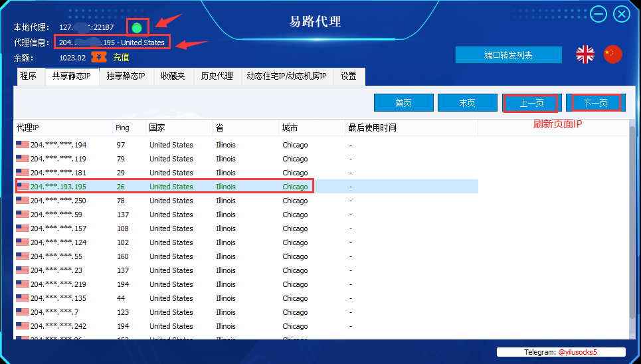Sort by the 省 column header

tap(246, 128)
